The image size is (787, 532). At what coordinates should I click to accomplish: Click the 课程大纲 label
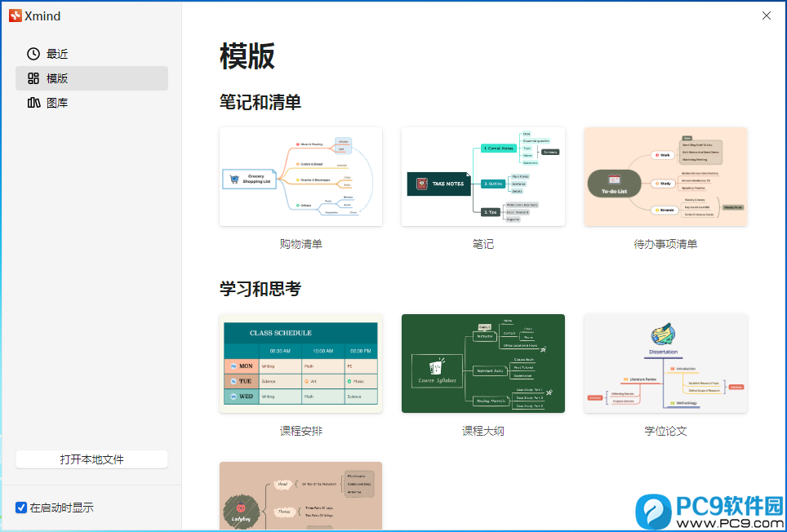(482, 431)
